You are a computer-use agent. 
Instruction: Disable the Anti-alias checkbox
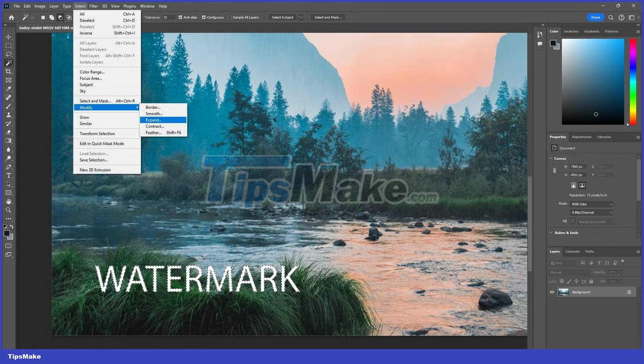click(x=180, y=17)
